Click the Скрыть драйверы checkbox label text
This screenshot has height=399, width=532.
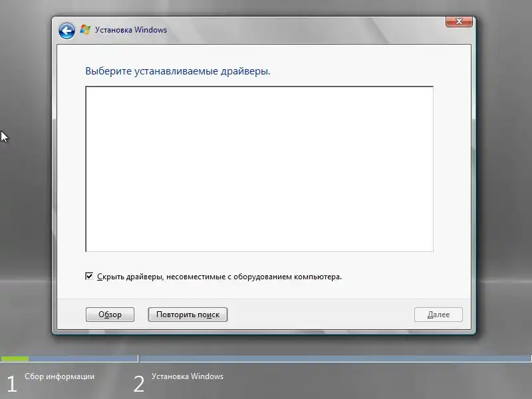pyautogui.click(x=219, y=277)
